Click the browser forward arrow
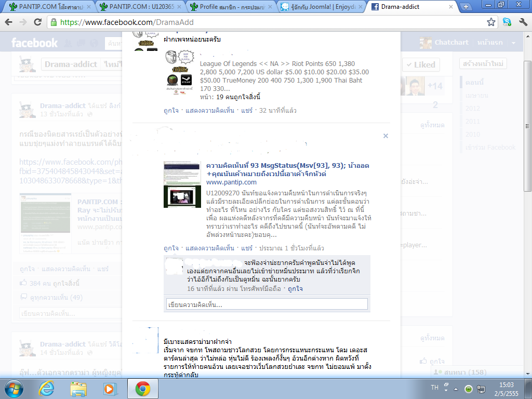 [x=23, y=22]
